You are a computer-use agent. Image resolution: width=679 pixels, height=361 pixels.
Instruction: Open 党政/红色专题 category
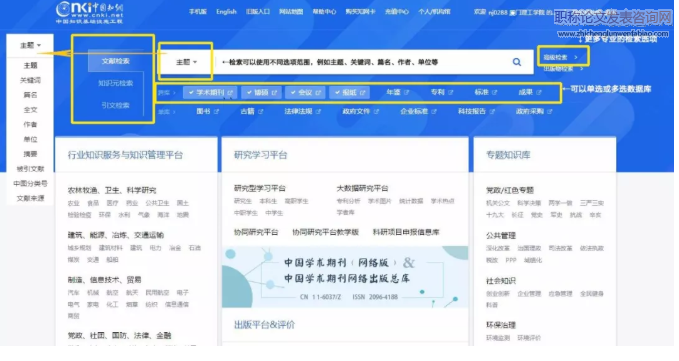(x=509, y=190)
